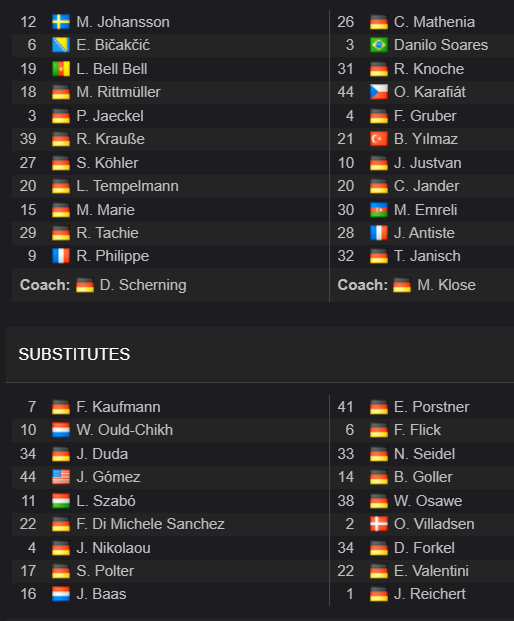Click the SUBSTITUTES section header
This screenshot has height=621, width=514.
pos(74,354)
